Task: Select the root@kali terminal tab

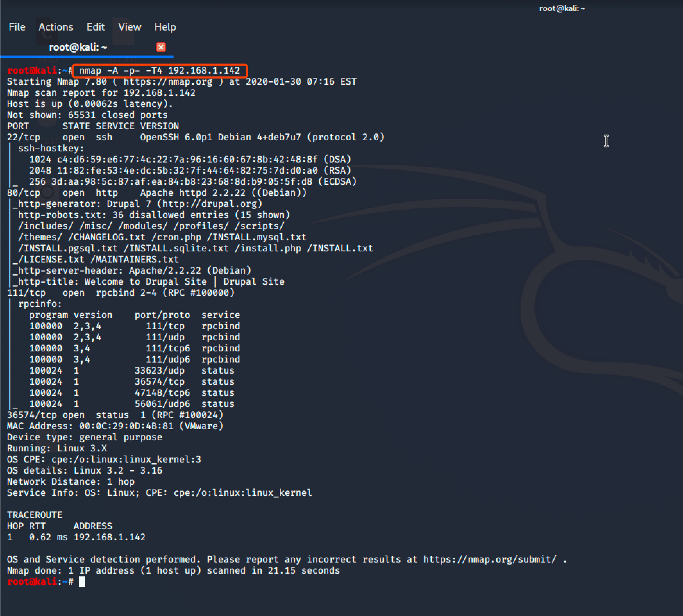Action: point(78,47)
